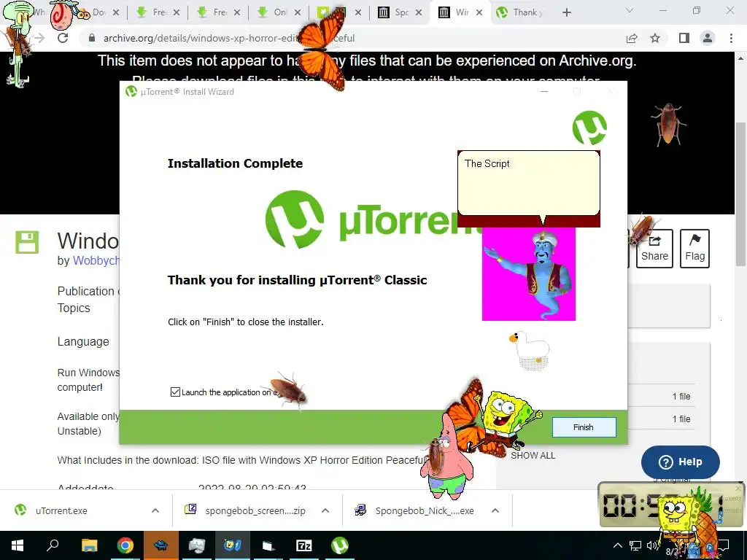
Task: Click the white goose desktop pet
Action: pyautogui.click(x=529, y=351)
